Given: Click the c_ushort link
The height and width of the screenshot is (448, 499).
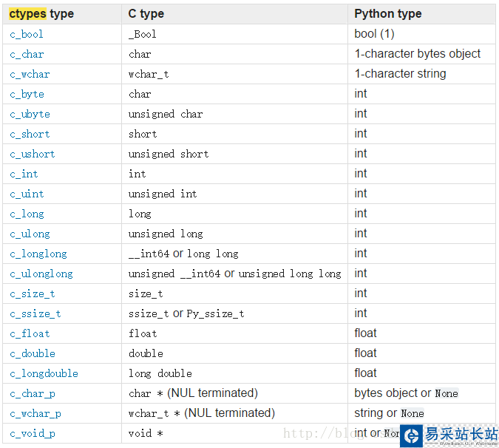Looking at the screenshot, I should pos(33,154).
